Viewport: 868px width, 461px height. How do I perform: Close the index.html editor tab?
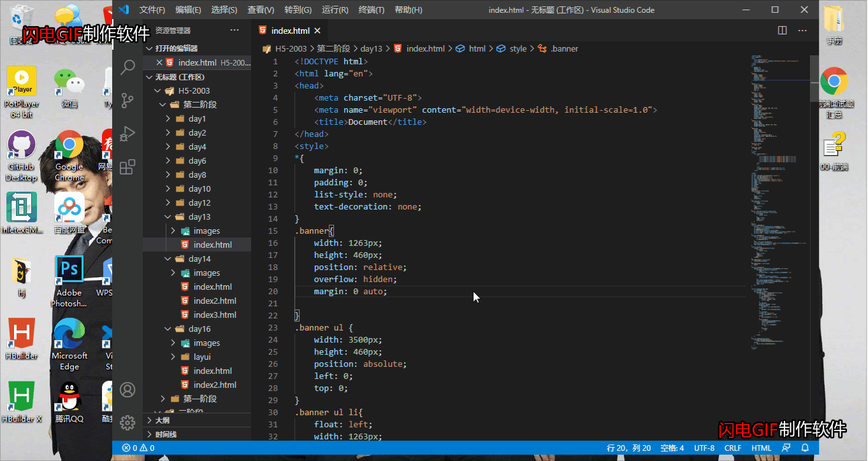click(317, 31)
